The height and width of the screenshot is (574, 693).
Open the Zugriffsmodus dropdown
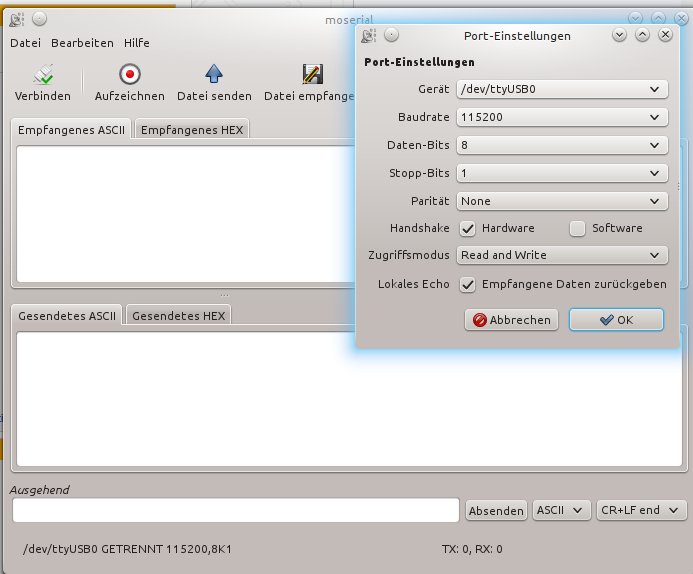coord(562,255)
